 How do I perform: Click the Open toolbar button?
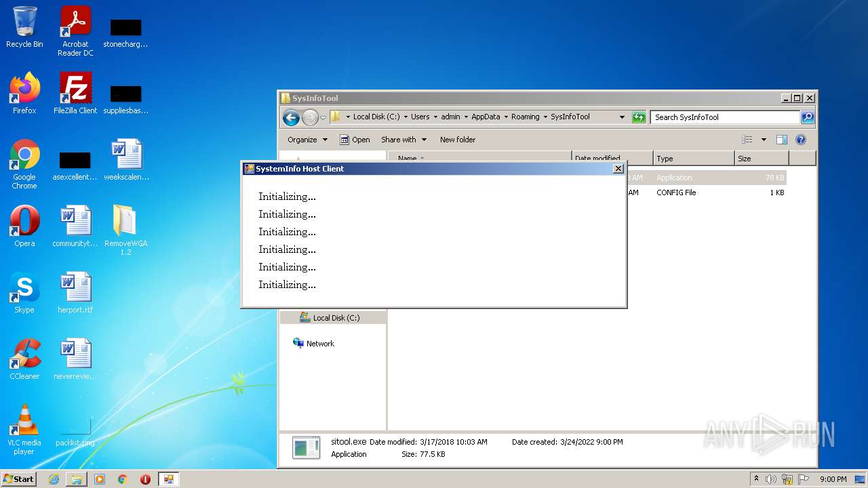tap(355, 140)
